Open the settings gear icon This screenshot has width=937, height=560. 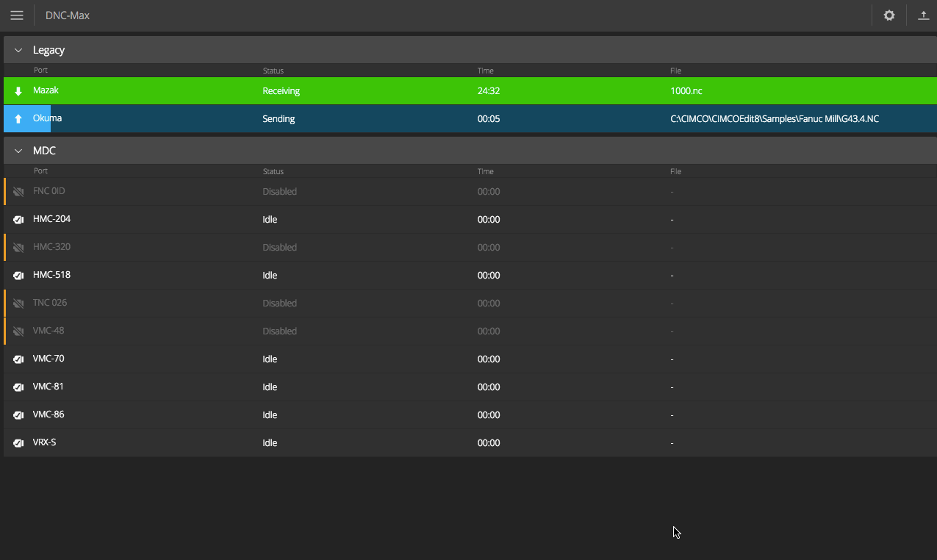pos(889,15)
